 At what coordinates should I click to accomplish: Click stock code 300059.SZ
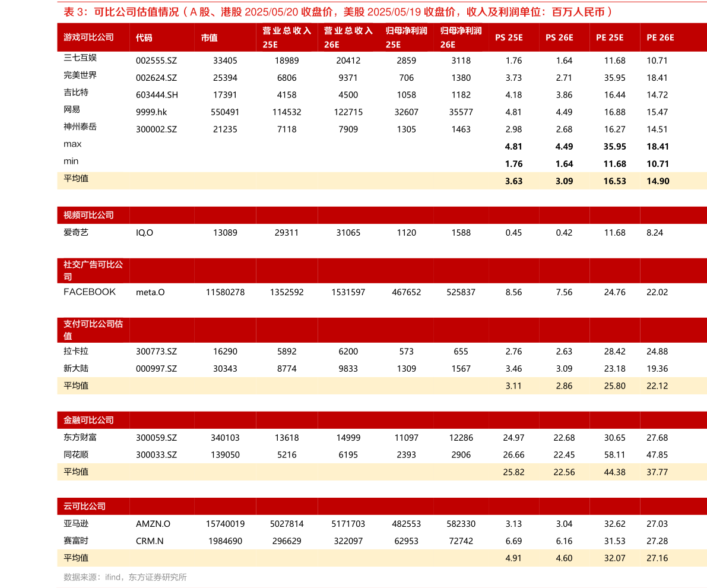click(157, 438)
